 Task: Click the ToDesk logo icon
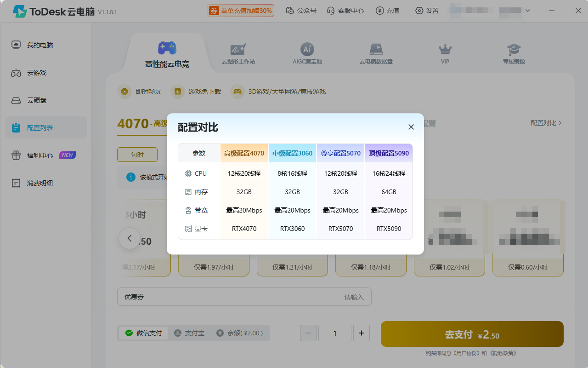19,11
